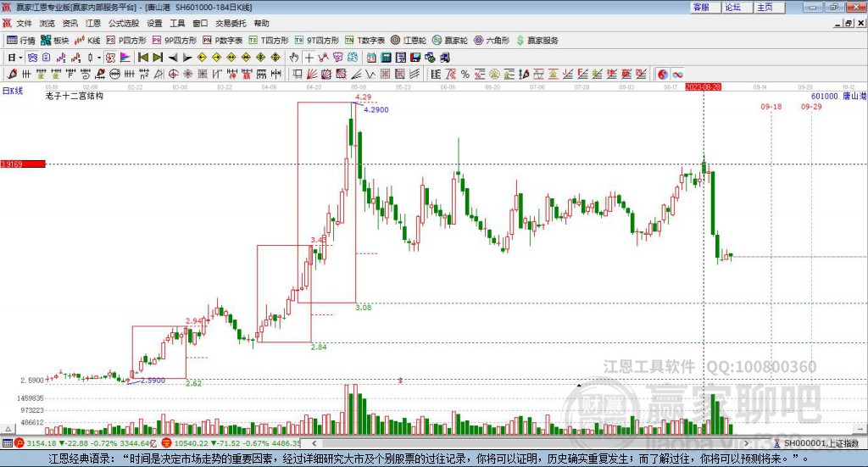Click the 601000 唐山港 stock label

(x=838, y=97)
